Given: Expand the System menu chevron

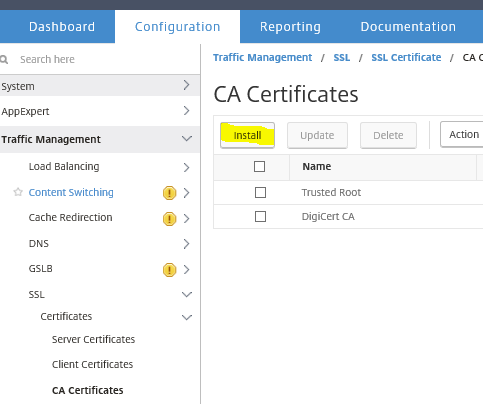Looking at the screenshot, I should [x=186, y=85].
